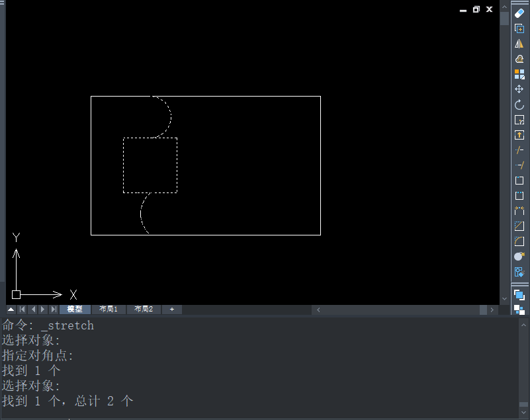The width and height of the screenshot is (530, 420).
Task: Click the checkered squares icon at toolbar bottom
Action: 519,310
